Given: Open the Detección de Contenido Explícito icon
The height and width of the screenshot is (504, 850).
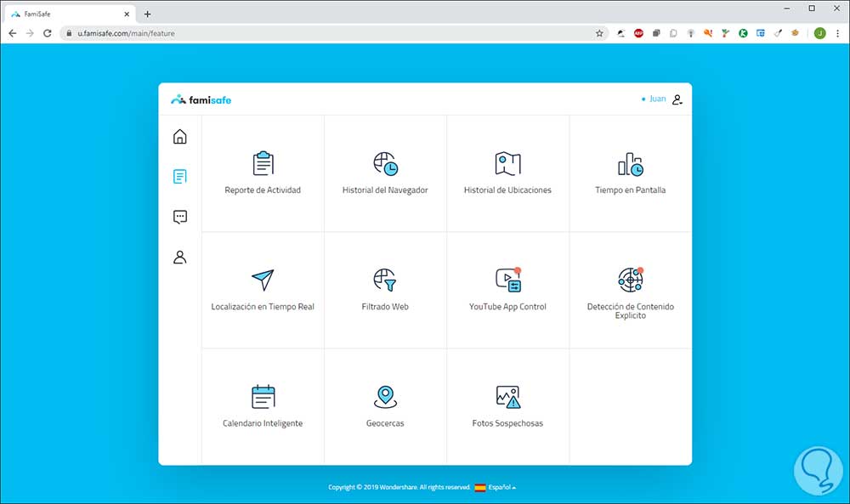Looking at the screenshot, I should [631, 280].
